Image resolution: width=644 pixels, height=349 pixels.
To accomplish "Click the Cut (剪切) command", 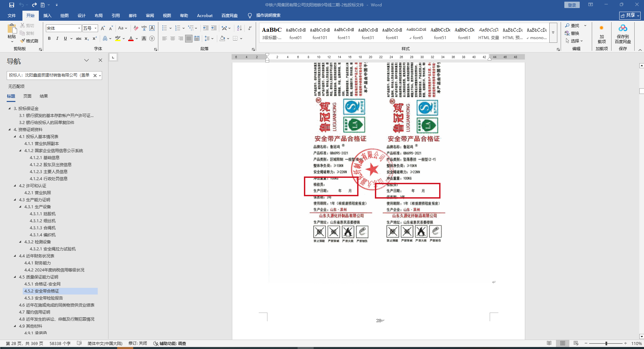I will [27, 25].
